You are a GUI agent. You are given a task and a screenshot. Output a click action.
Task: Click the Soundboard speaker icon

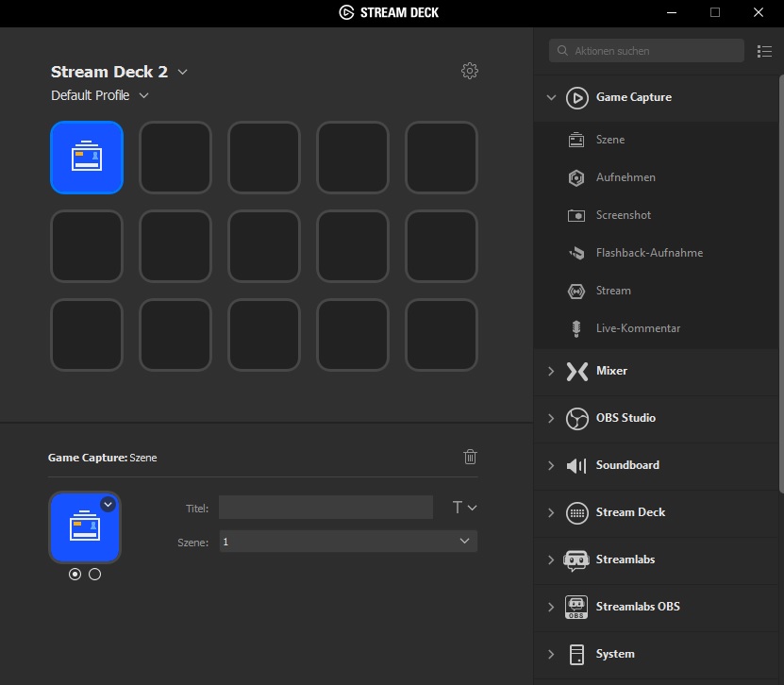coord(576,465)
